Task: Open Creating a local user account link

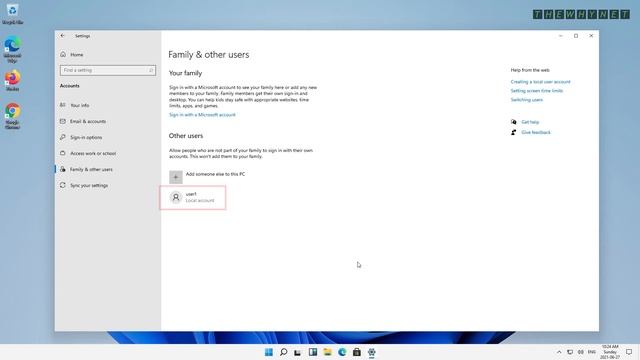Action: [x=540, y=82]
